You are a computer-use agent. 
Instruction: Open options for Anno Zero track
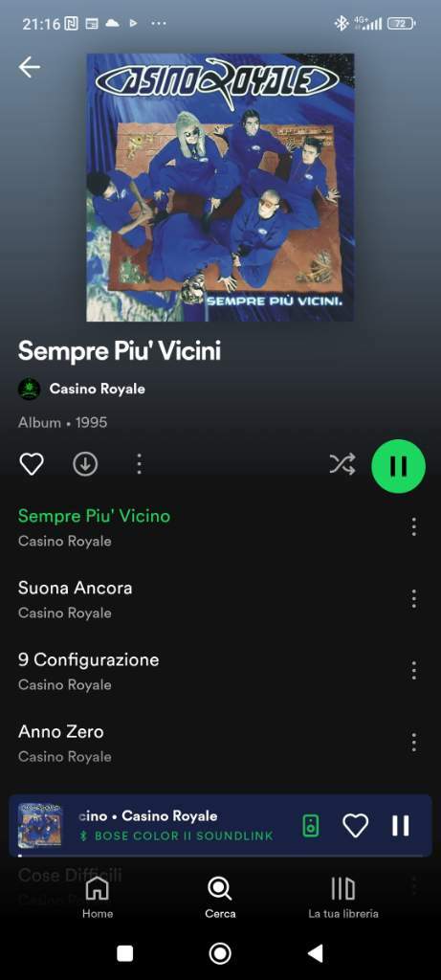(x=413, y=743)
